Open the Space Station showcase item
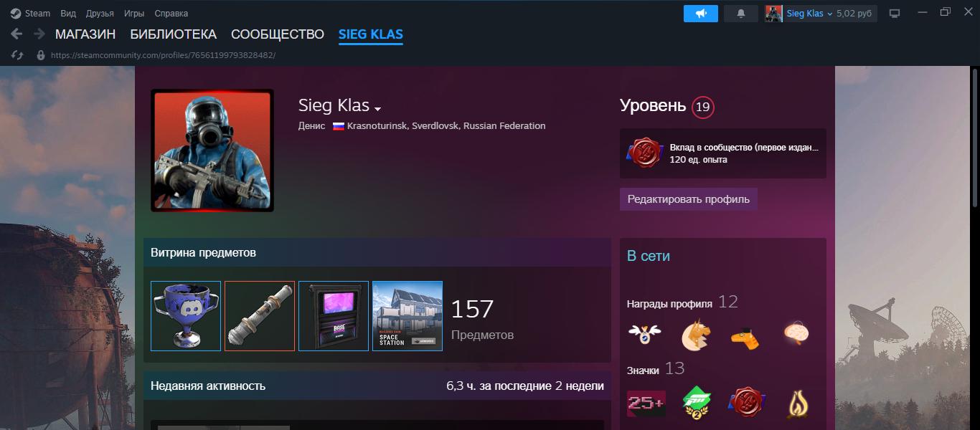This screenshot has height=430, width=980. [407, 316]
